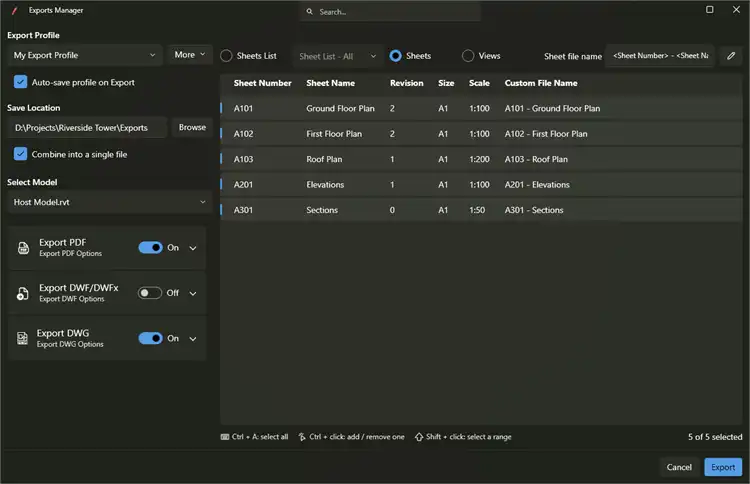Open the Host Model.rvt model dropdown

pos(110,202)
